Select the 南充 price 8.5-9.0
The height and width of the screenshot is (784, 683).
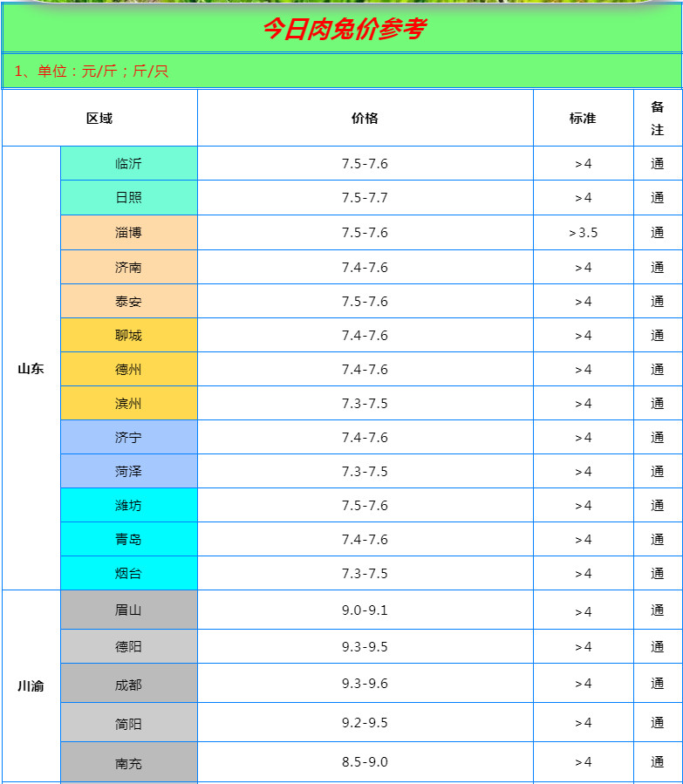(365, 763)
